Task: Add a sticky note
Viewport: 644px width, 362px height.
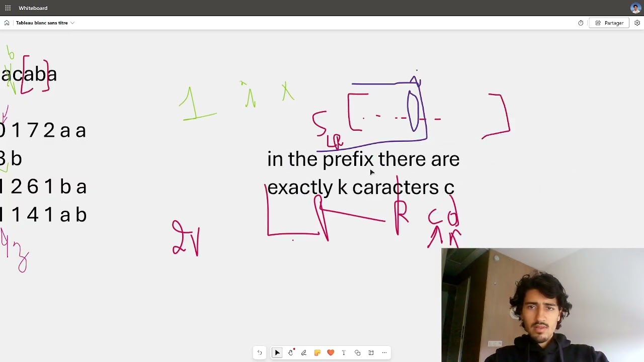Action: click(x=317, y=352)
